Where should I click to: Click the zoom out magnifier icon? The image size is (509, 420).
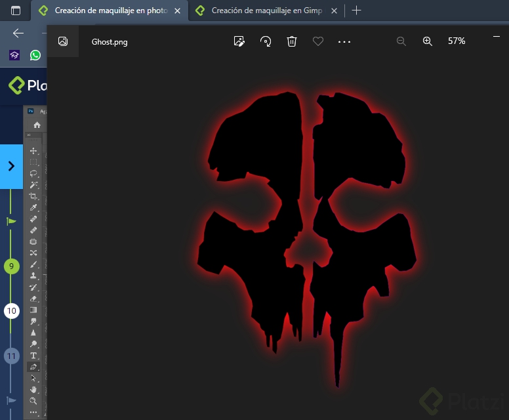401,41
